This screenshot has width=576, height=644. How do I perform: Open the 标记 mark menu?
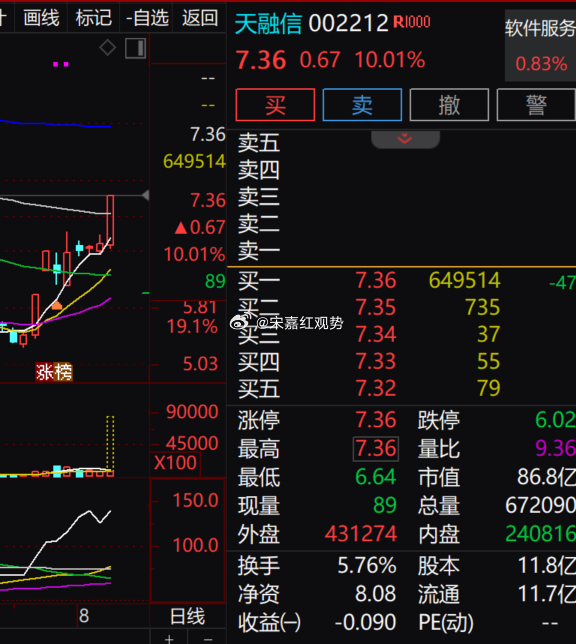tap(93, 18)
